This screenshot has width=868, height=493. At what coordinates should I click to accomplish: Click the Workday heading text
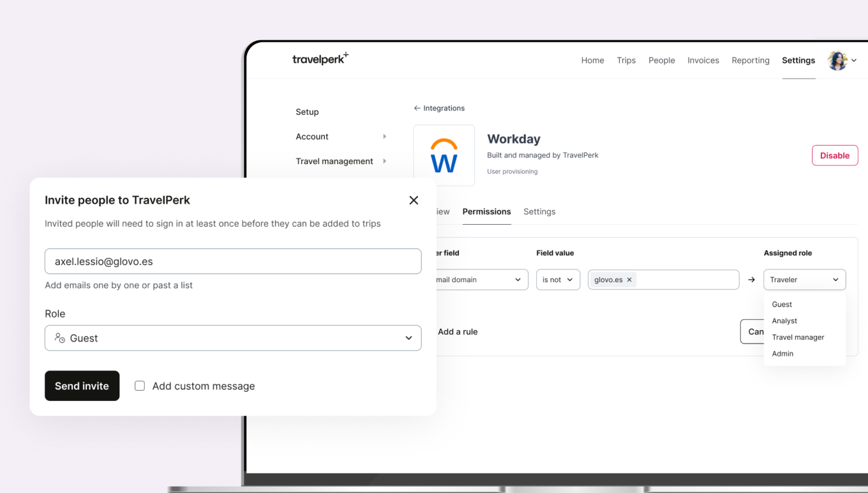tap(514, 139)
